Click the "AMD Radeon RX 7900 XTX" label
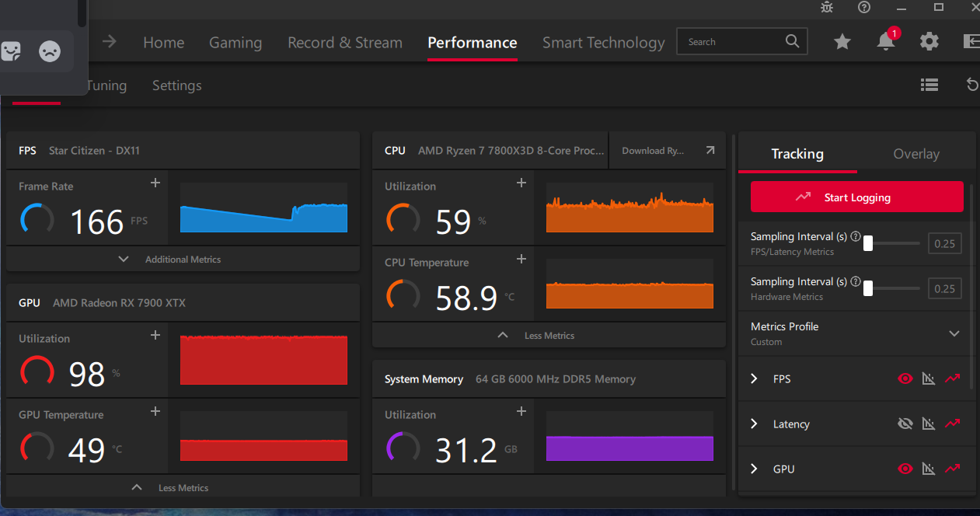Viewport: 980px width, 516px height. click(x=119, y=303)
